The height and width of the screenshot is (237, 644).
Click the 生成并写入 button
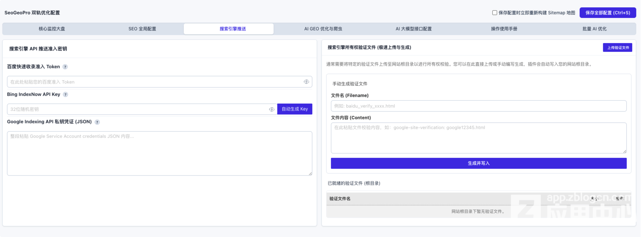[x=479, y=163]
